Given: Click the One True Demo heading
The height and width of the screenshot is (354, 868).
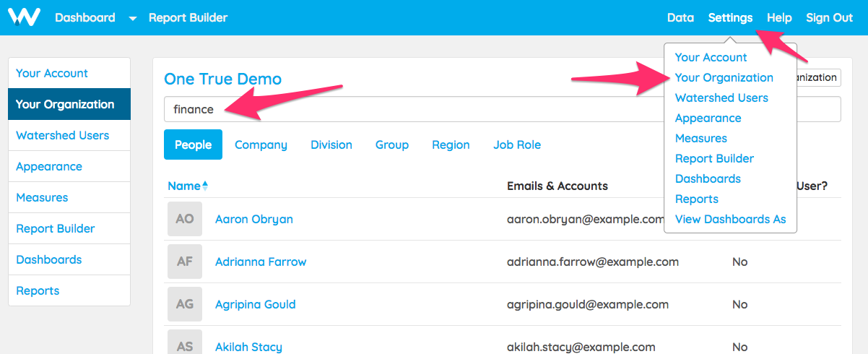Looking at the screenshot, I should click(x=223, y=79).
